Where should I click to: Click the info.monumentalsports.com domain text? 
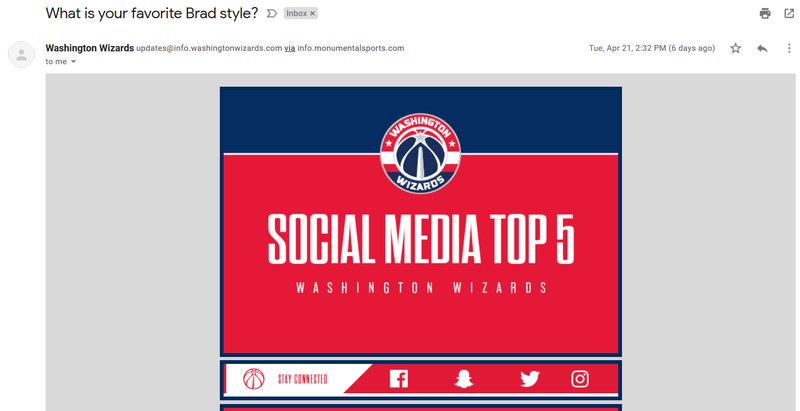click(x=351, y=48)
